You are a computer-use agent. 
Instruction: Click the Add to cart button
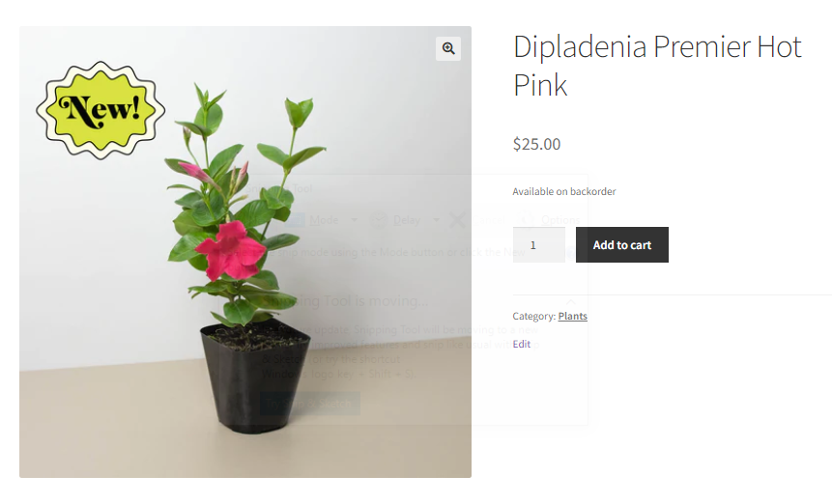tap(622, 245)
